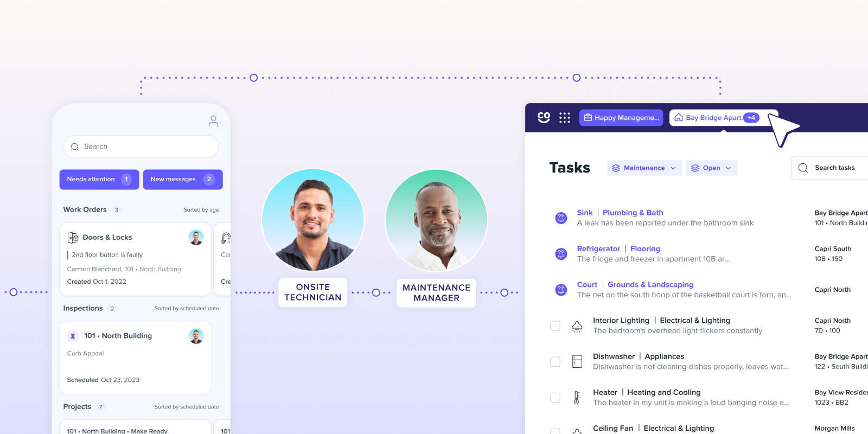Click the bell icon beside Court task
This screenshot has height=434, width=868.
tap(561, 290)
